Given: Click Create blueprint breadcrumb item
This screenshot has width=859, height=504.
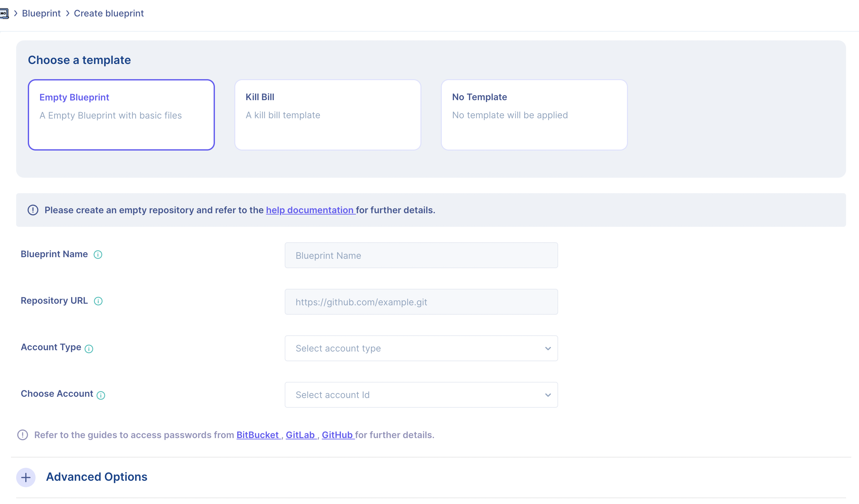Looking at the screenshot, I should (109, 13).
